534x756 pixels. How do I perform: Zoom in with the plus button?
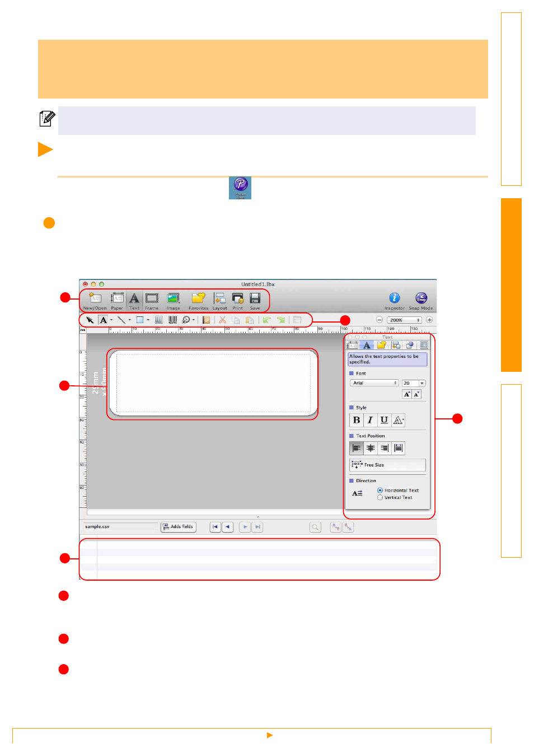coord(429,320)
